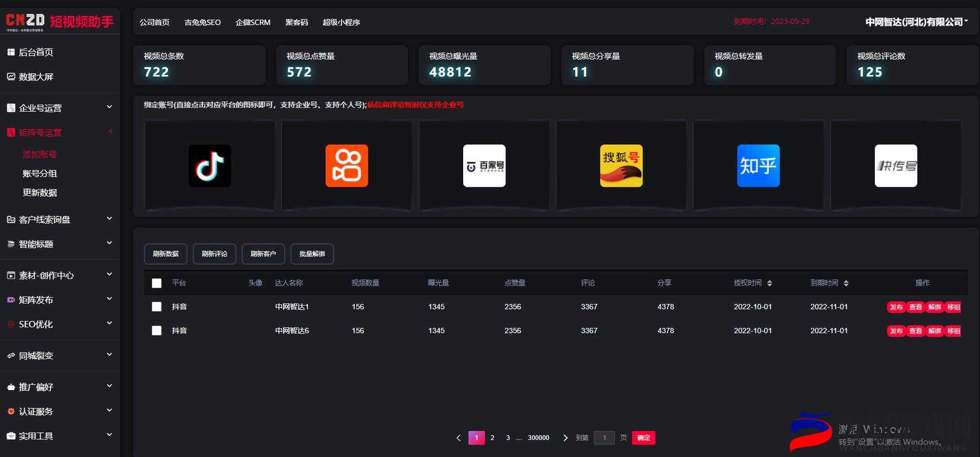Click 解绑 button for 中网智达6

[x=934, y=331]
